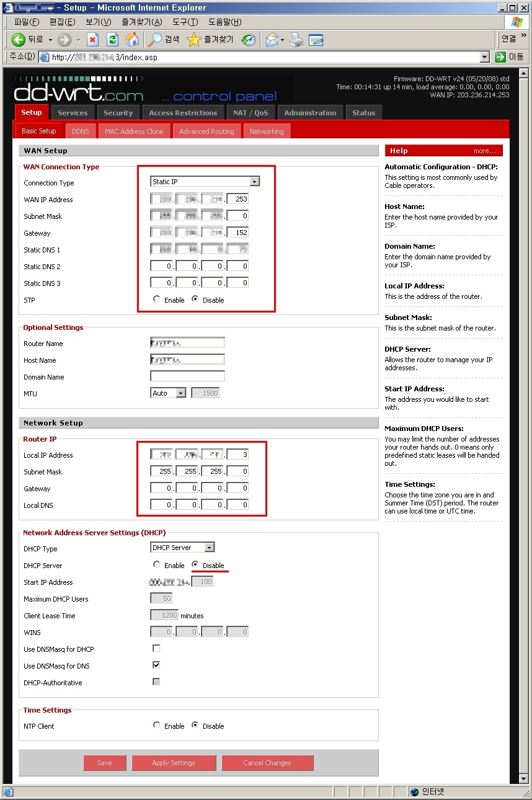532x800 pixels.
Task: Select DHCP Server Disable radio button
Action: click(195, 565)
